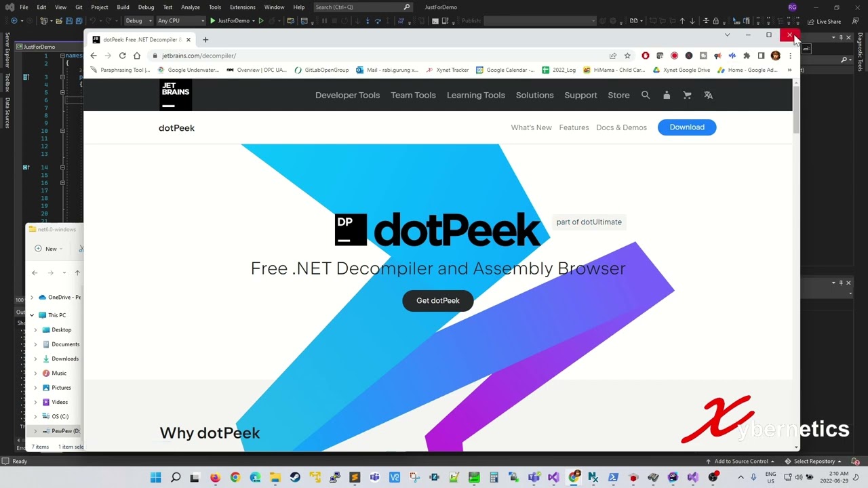The image size is (868, 488).
Task: Share this page from the address bar
Action: pos(613,56)
